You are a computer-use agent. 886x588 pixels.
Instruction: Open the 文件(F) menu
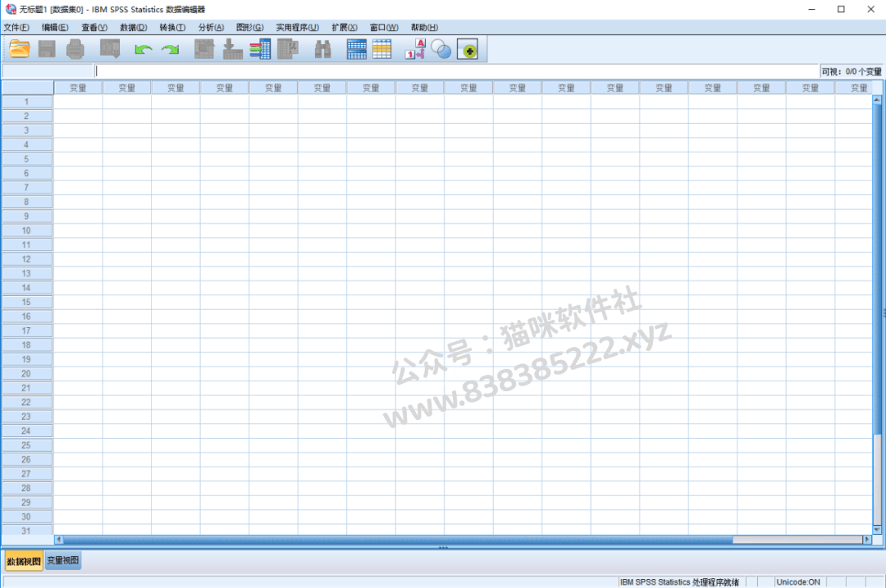coord(16,27)
